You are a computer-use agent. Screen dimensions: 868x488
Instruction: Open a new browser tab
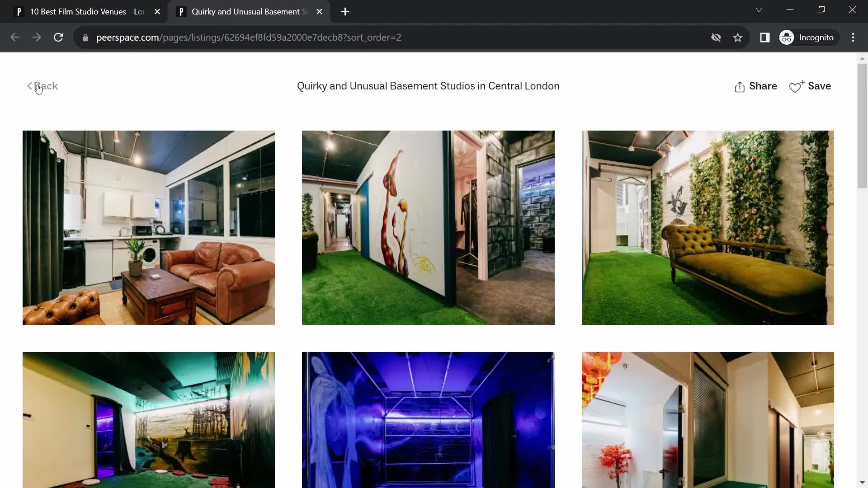pos(345,12)
